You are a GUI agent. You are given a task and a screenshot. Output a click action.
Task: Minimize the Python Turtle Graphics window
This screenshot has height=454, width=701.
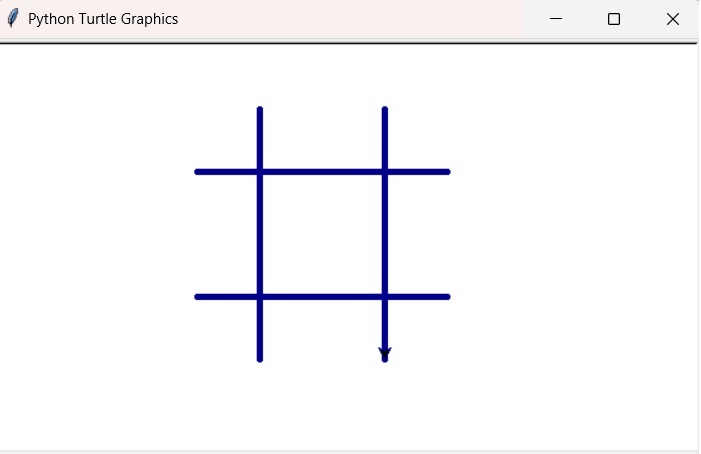click(x=556, y=19)
